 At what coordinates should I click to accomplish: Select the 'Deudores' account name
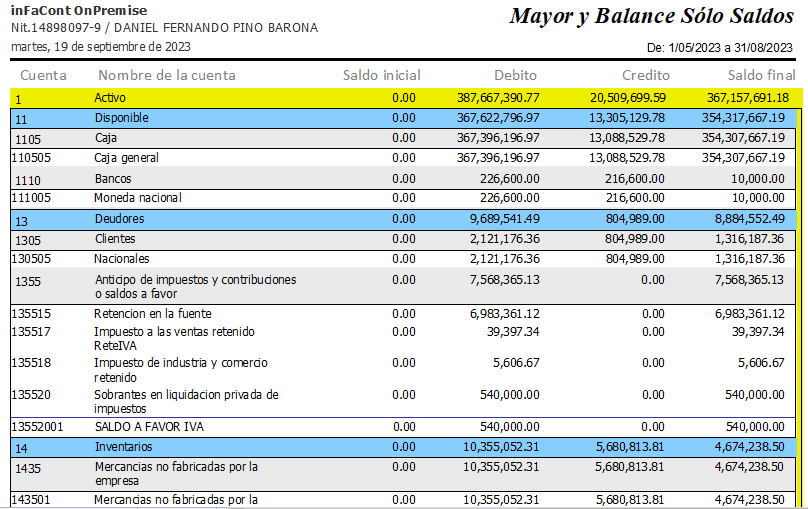(x=120, y=219)
